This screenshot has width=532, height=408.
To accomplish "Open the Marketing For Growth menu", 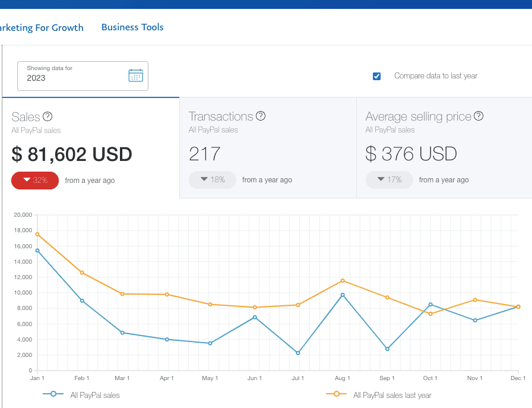I will (x=42, y=27).
